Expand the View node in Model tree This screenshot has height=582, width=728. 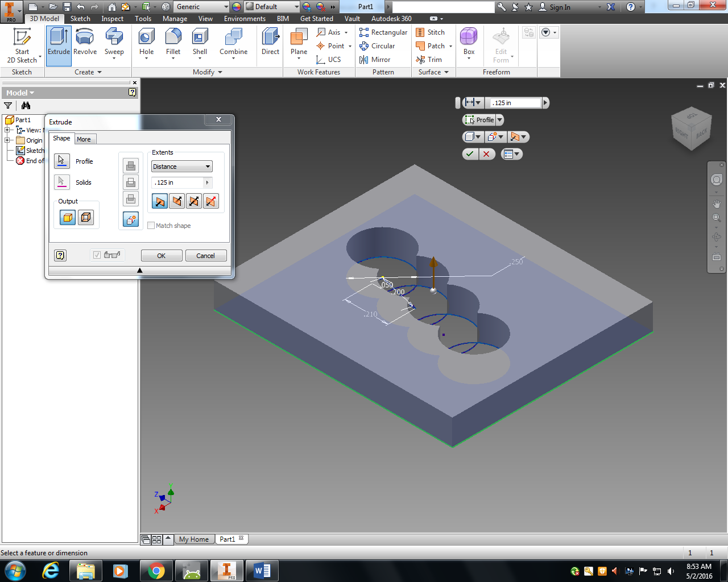tap(7, 130)
